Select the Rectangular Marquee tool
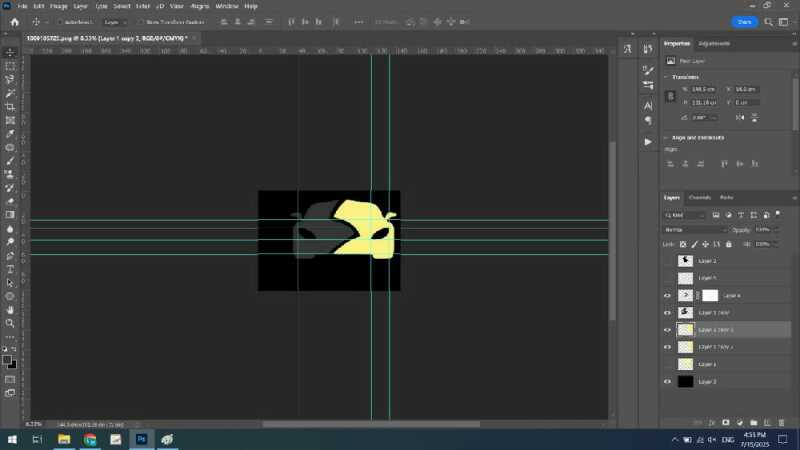The width and height of the screenshot is (800, 450). (x=10, y=66)
